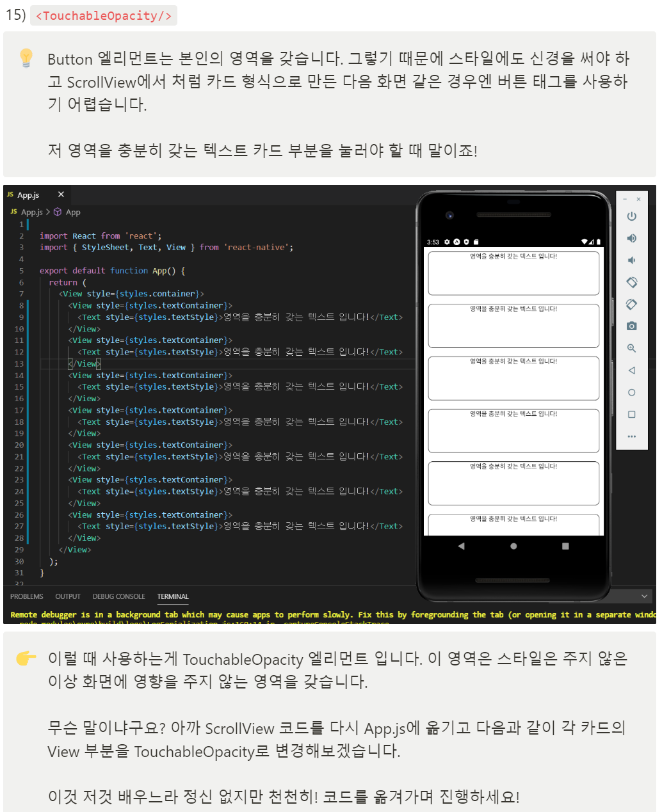Switch to the DEBUG CONSOLE panel tab
Viewport: 662px width, 812px height.
point(119,596)
